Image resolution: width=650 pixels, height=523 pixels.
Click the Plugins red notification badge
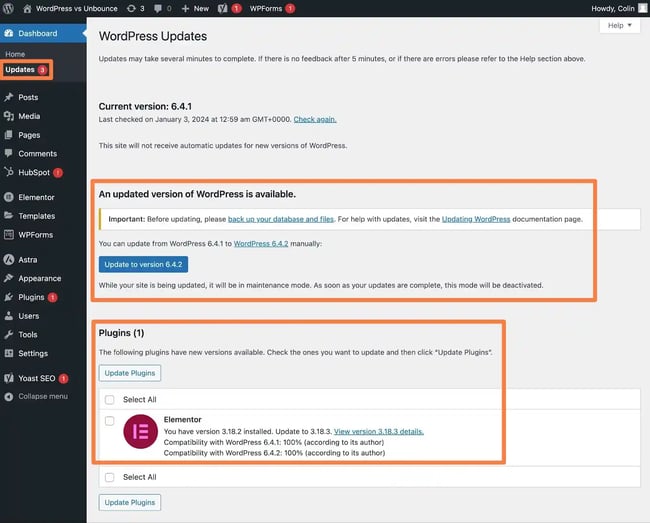pos(53,297)
